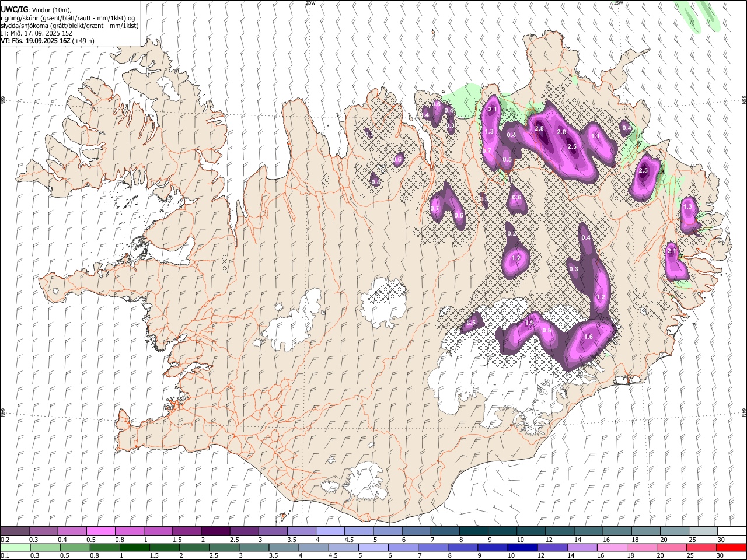This screenshot has height=560, width=747.
Task: Click the purple 1.5 swatch in the snow scale
Action: 186,531
